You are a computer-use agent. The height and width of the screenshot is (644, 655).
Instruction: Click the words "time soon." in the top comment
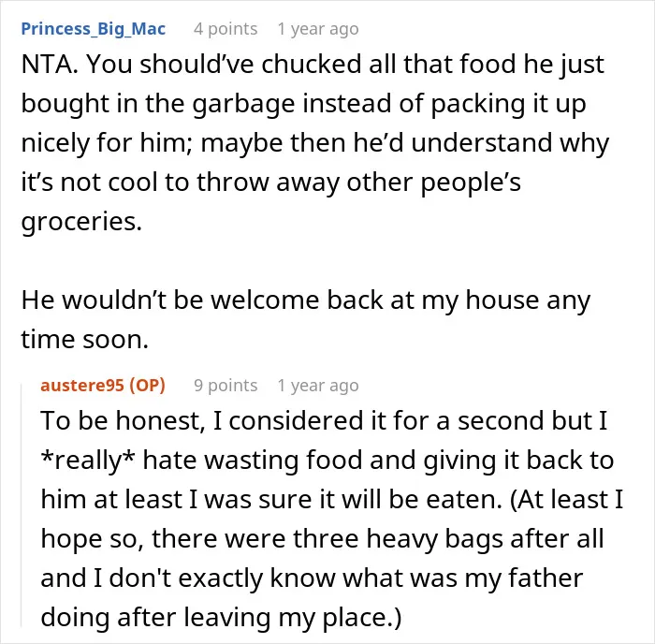(x=85, y=340)
